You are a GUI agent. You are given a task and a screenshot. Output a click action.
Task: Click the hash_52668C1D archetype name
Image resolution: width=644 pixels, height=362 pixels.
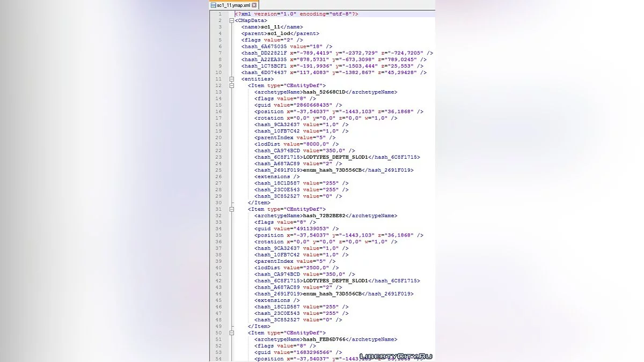324,92
